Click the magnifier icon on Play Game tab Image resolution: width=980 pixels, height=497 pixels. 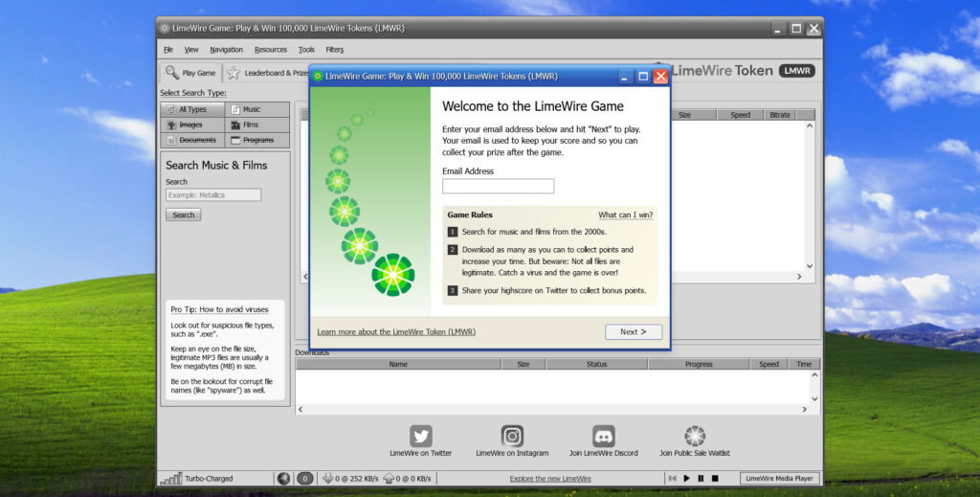tap(172, 73)
